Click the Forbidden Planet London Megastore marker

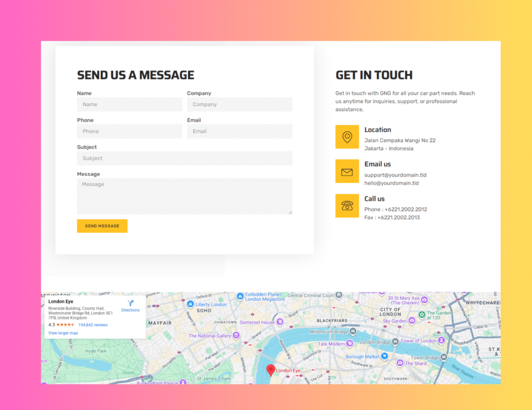[x=240, y=296]
